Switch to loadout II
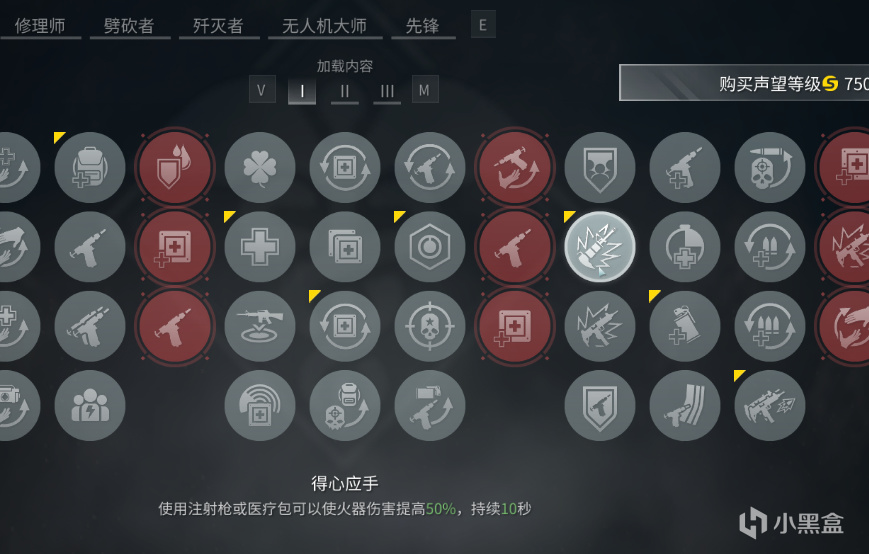869x554 pixels. [345, 91]
